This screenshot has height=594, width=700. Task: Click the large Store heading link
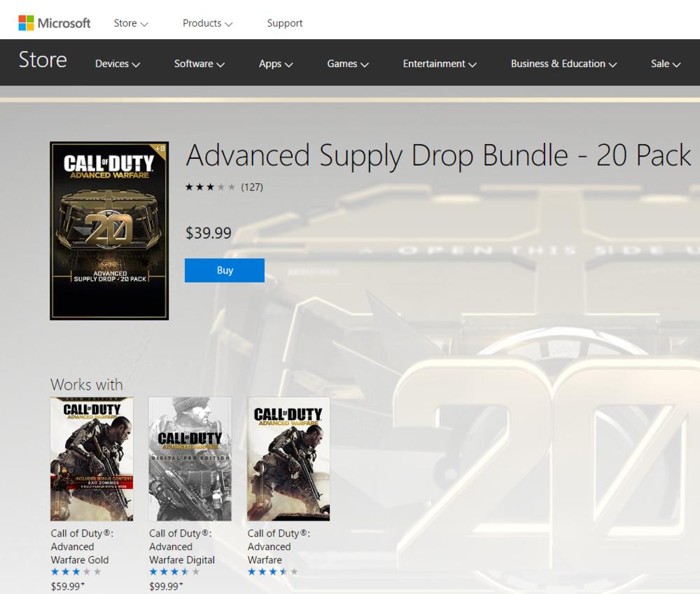(x=43, y=59)
